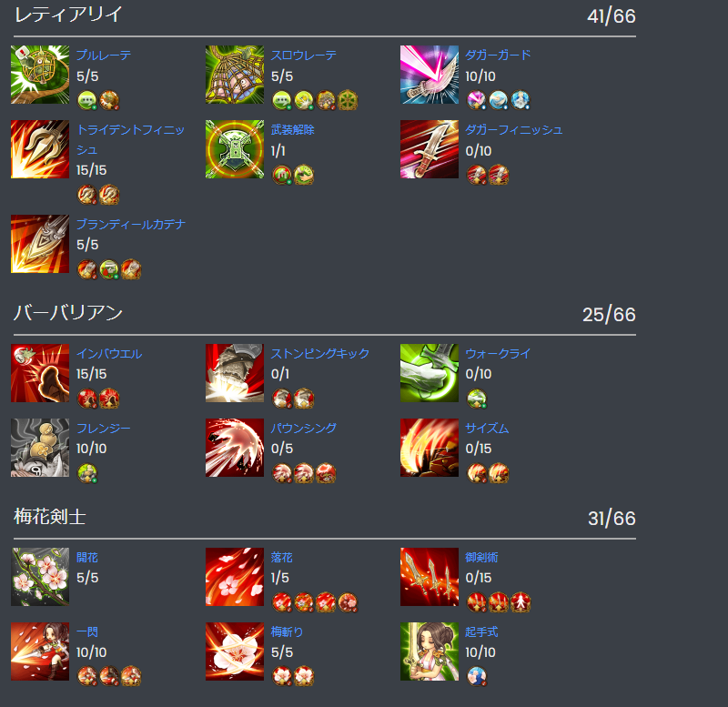Open the ストンピングキック skill link
This screenshot has height=707, width=728.
320,354
